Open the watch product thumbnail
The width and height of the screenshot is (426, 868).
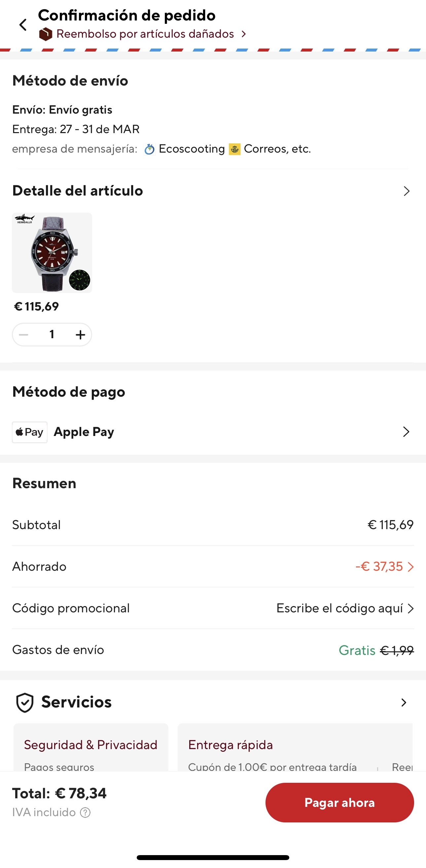click(52, 253)
